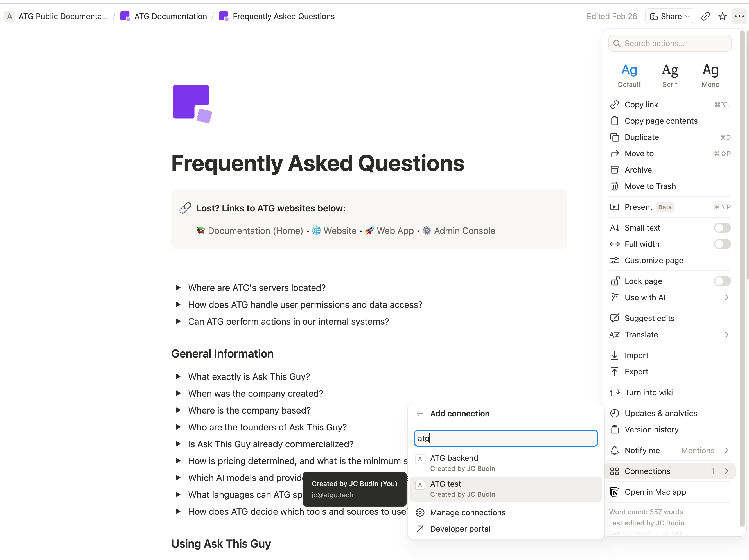Click the Import download arrow icon
Viewport: 749px width, 560px height.
pos(614,355)
